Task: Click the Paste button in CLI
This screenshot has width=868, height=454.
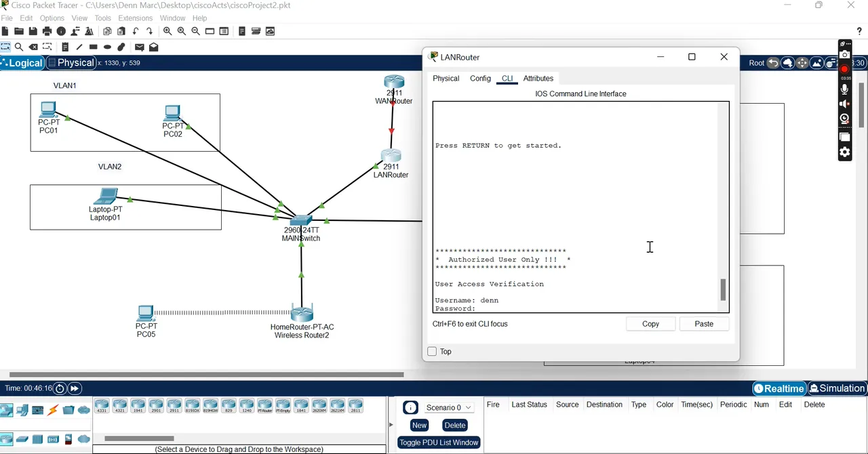Action: [704, 324]
